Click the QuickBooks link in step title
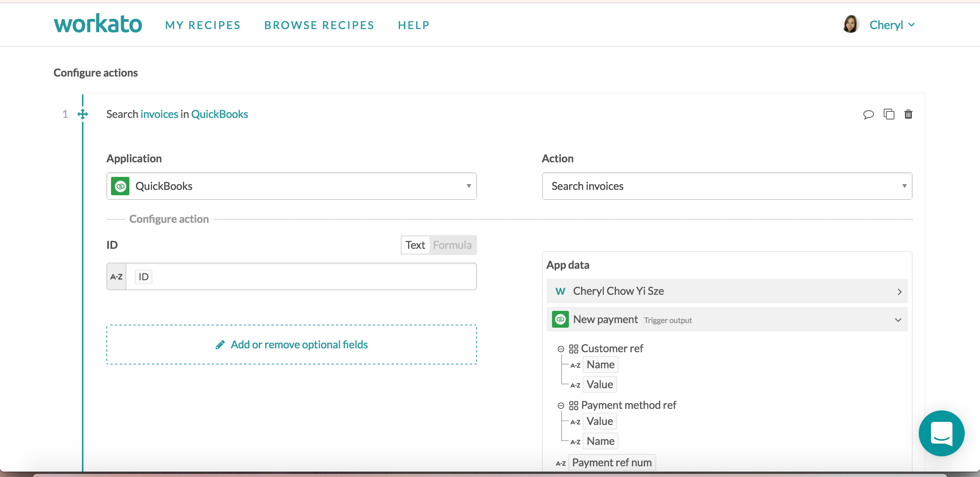The width and height of the screenshot is (980, 477). click(219, 114)
